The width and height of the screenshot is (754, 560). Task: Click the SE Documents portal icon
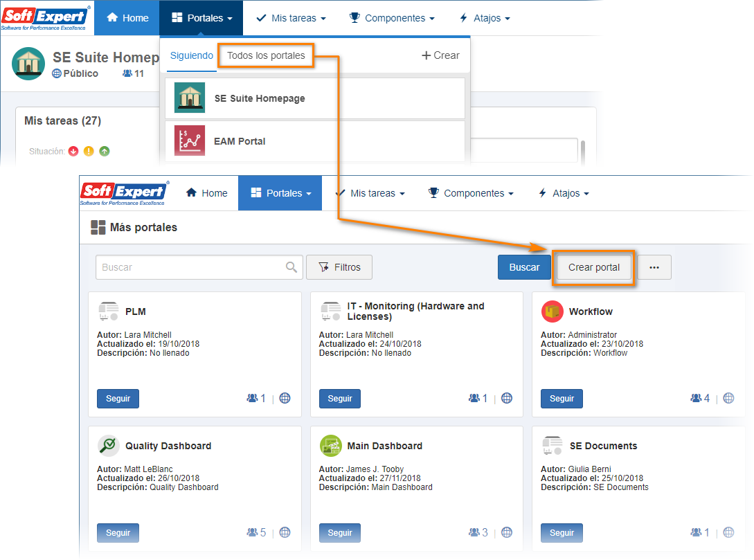coord(552,446)
